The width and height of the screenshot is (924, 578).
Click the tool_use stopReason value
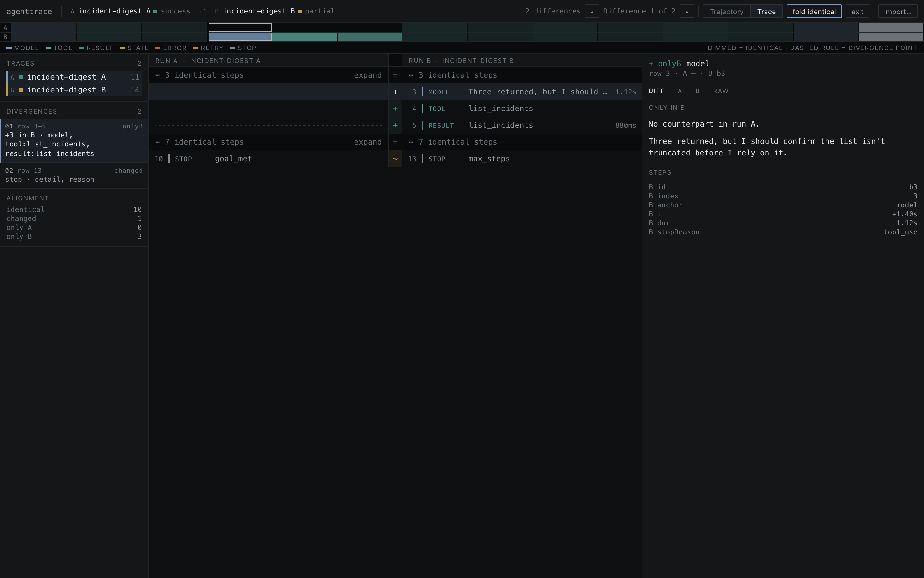click(x=900, y=232)
